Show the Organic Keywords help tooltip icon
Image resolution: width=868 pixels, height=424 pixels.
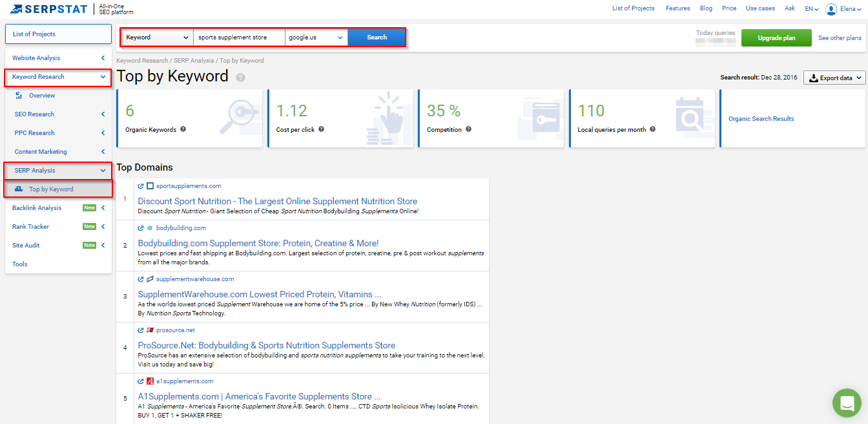click(x=183, y=129)
